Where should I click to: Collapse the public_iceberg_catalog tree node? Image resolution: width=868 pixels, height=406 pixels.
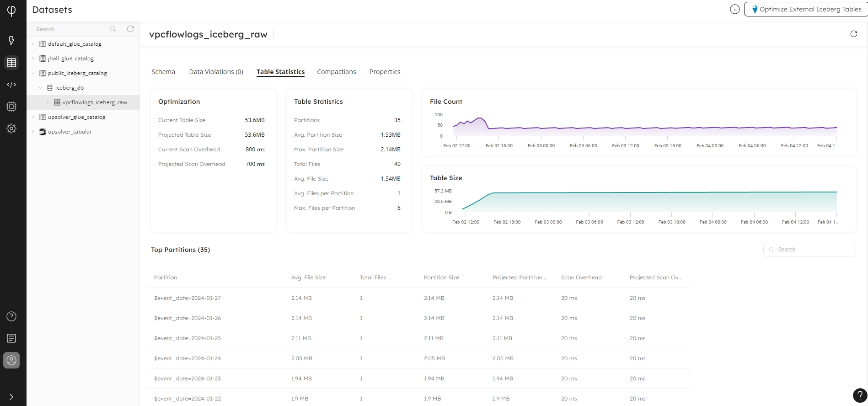(33, 73)
